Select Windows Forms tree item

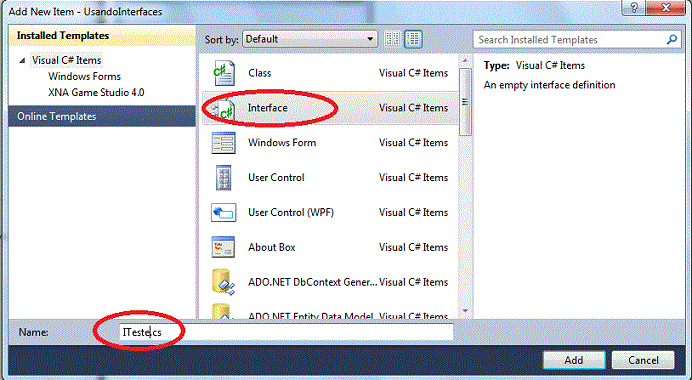tap(84, 76)
